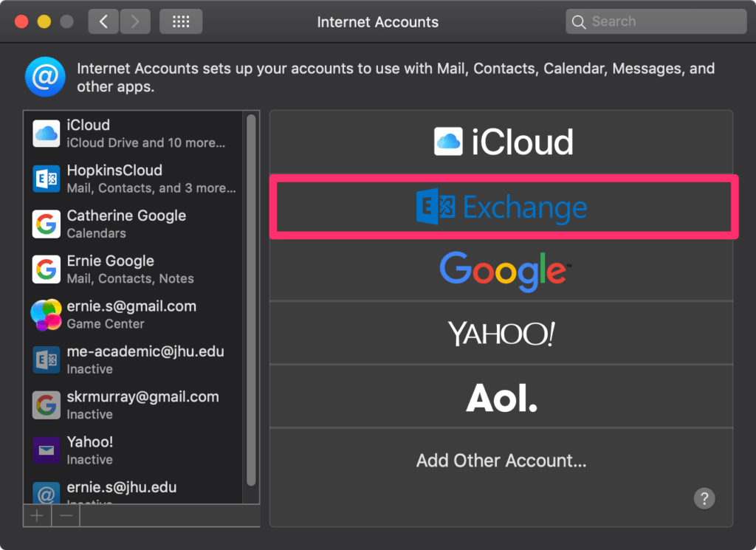This screenshot has height=550, width=756.
Task: Click the accounts list scrollbar
Action: pyautogui.click(x=251, y=295)
